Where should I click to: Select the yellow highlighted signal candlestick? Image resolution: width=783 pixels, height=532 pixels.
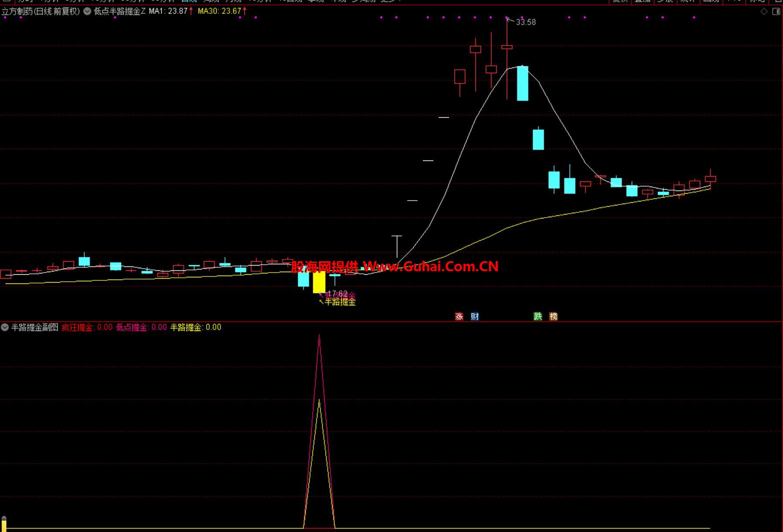pos(319,282)
